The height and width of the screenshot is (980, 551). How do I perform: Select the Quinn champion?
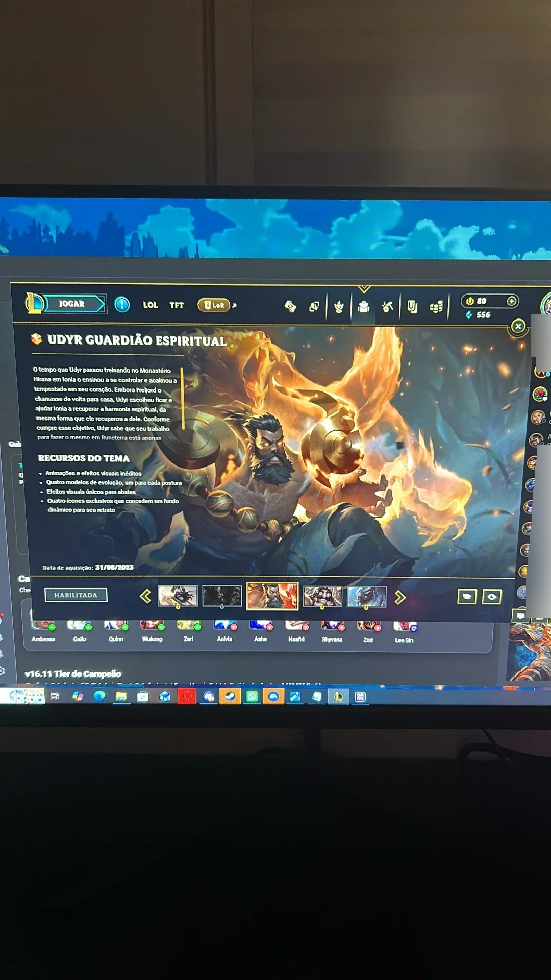click(116, 631)
